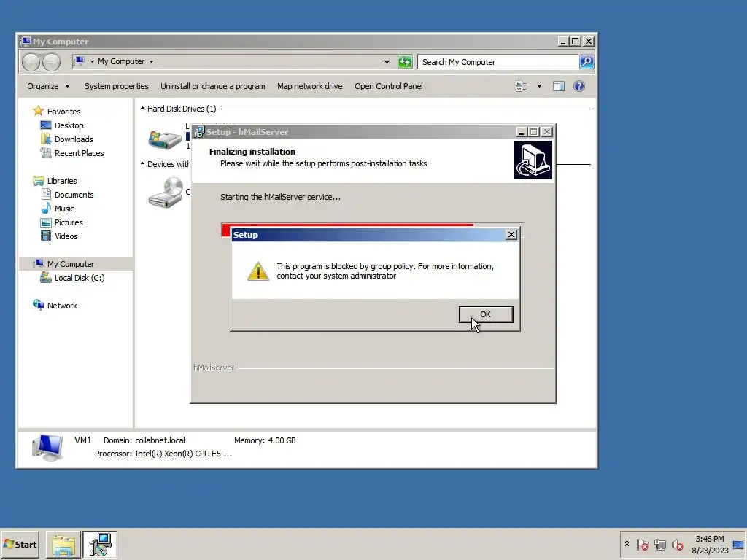The image size is (747, 560).
Task: Open the view options dropdown arrow
Action: [539, 86]
